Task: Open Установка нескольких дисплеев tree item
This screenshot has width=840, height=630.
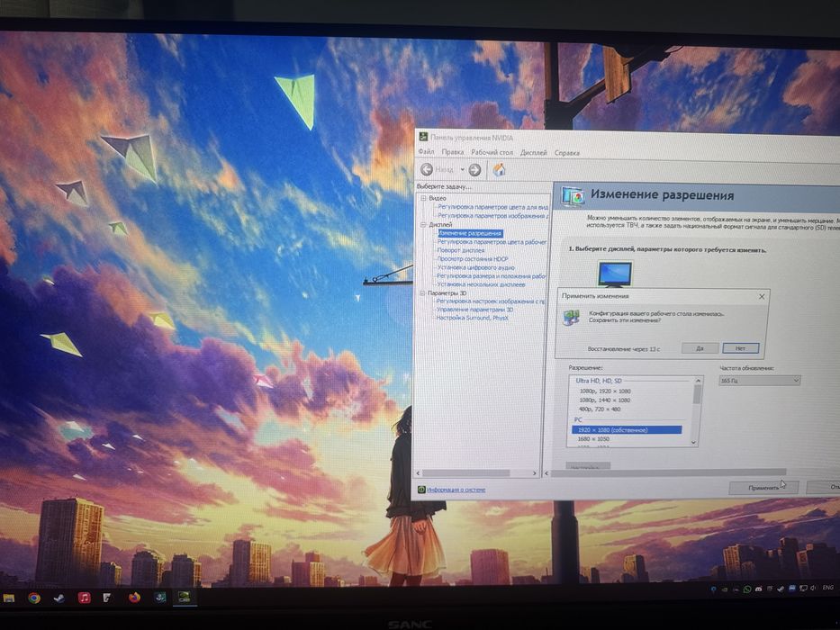Action: pos(481,284)
